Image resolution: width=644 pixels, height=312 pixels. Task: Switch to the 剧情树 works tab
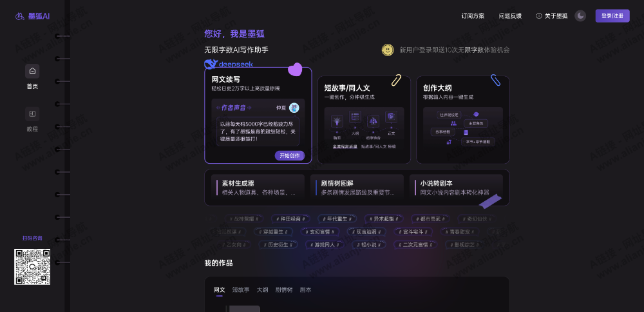tap(284, 290)
